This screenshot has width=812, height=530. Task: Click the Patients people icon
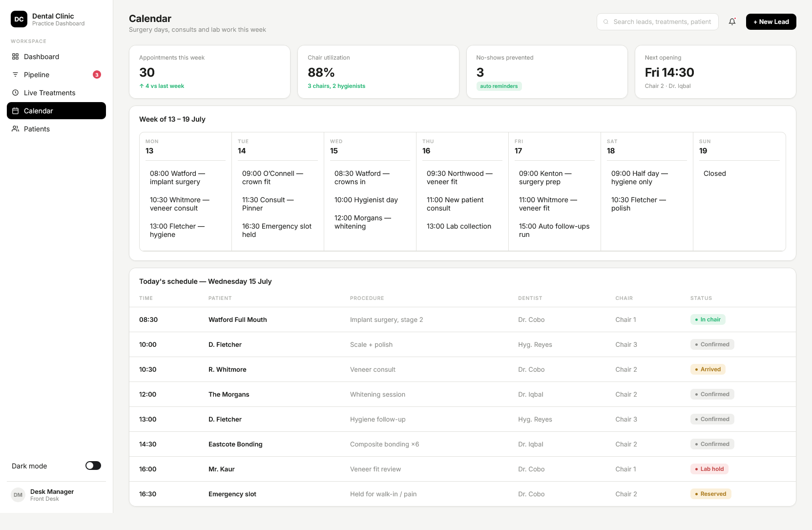(16, 129)
